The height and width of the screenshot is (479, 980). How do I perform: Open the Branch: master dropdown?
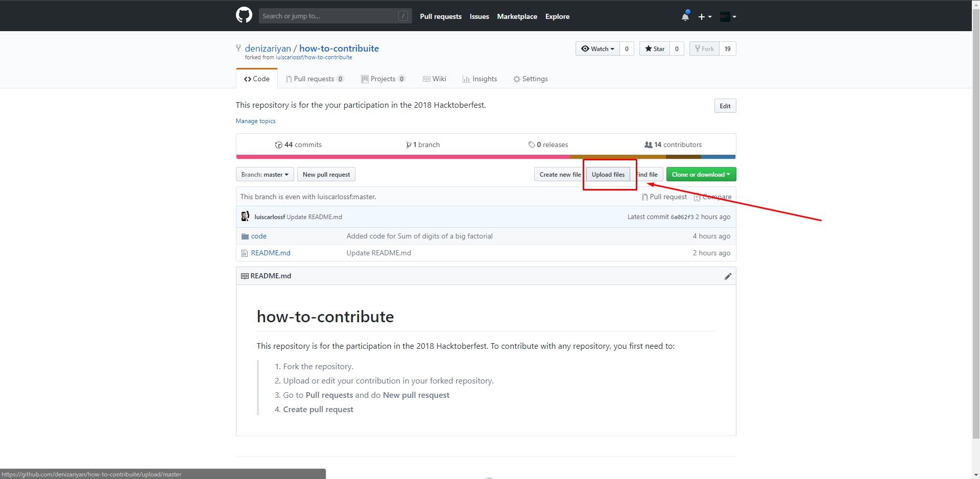pyautogui.click(x=265, y=174)
